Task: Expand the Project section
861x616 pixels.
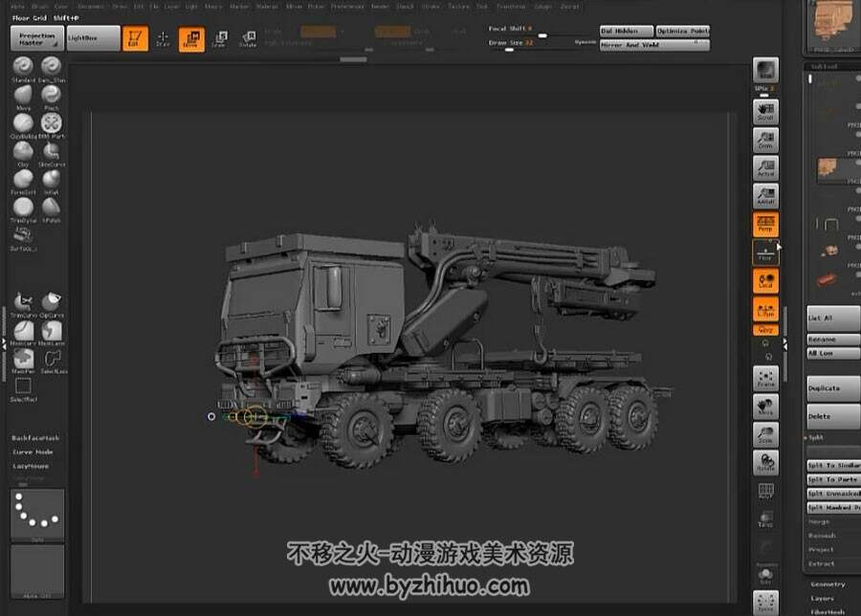Action: pyautogui.click(x=821, y=550)
